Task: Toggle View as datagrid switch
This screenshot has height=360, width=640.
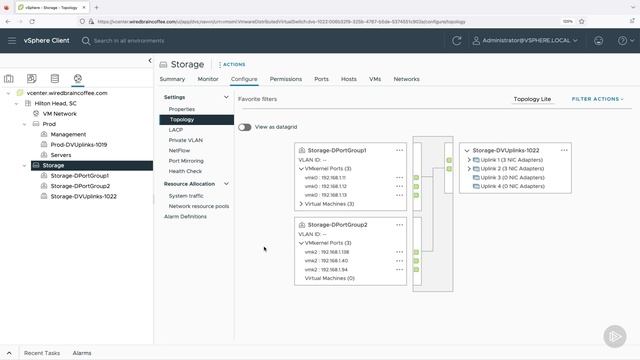Action: pos(244,127)
